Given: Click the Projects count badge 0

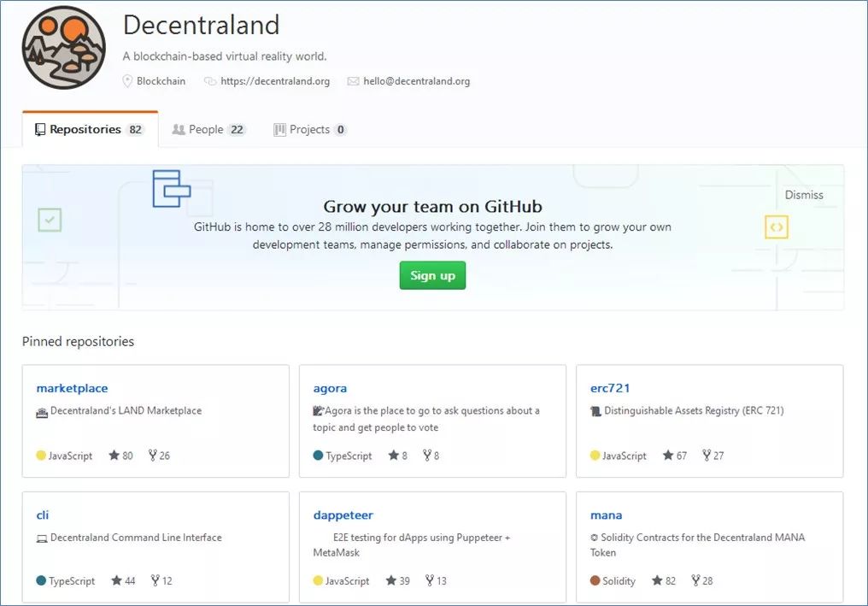Looking at the screenshot, I should [x=340, y=130].
